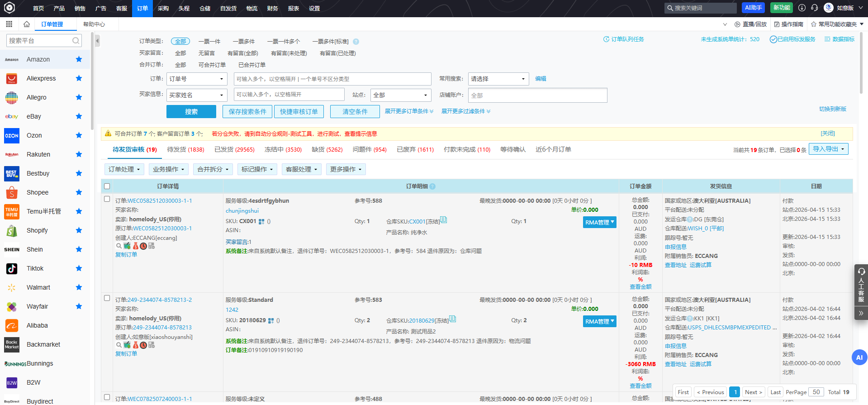
Task: Unfavorite Amazon using its star icon
Action: click(x=79, y=59)
